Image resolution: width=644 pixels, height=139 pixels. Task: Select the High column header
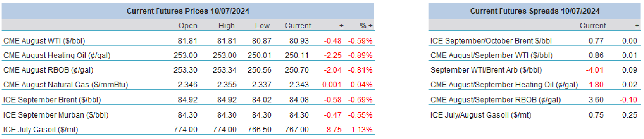[226, 25]
